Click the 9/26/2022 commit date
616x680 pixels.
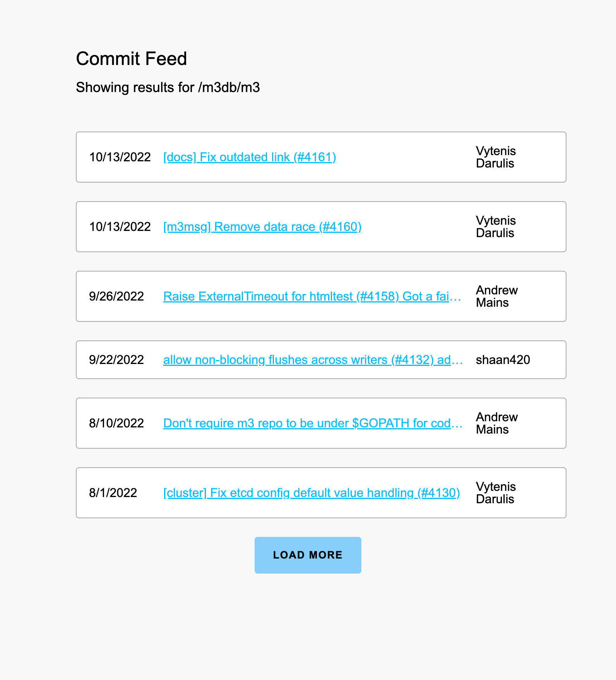116,296
